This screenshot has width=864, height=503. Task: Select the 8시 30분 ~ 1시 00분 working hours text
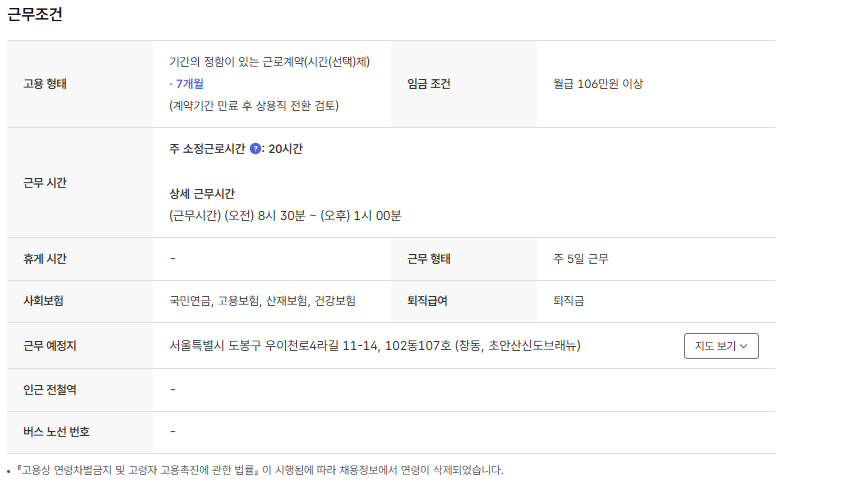(285, 215)
